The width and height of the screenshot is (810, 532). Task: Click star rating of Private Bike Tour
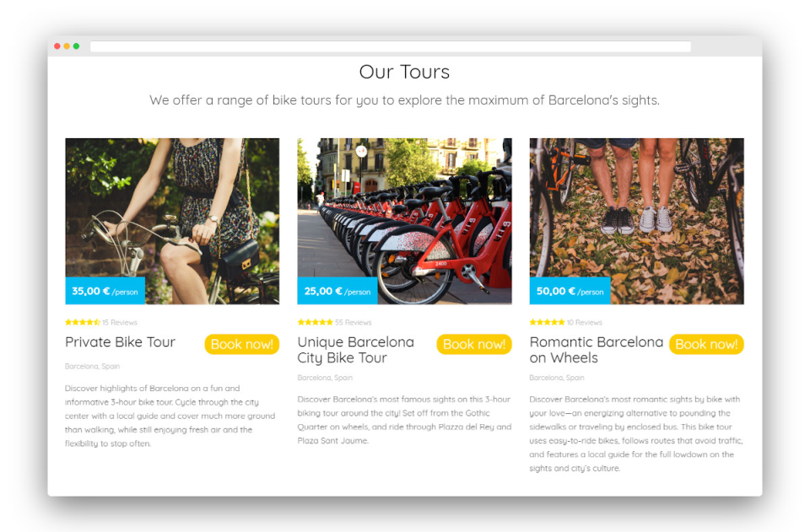tap(83, 323)
